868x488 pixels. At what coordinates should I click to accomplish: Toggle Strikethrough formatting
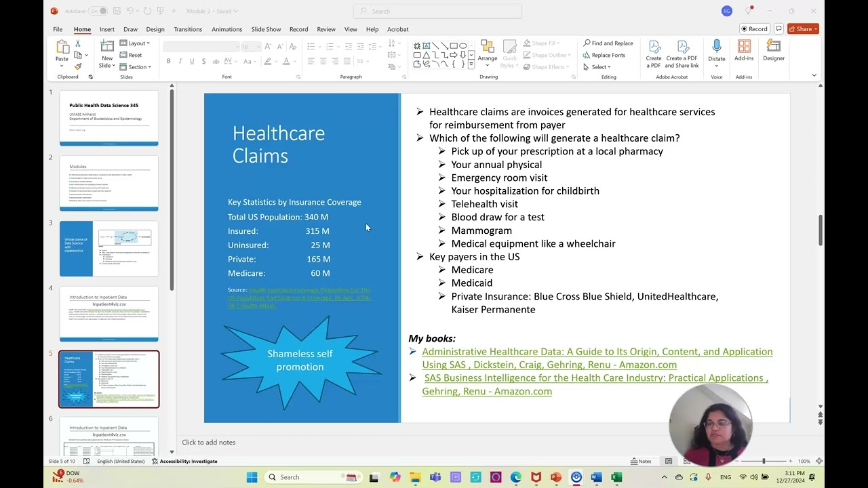click(x=216, y=61)
